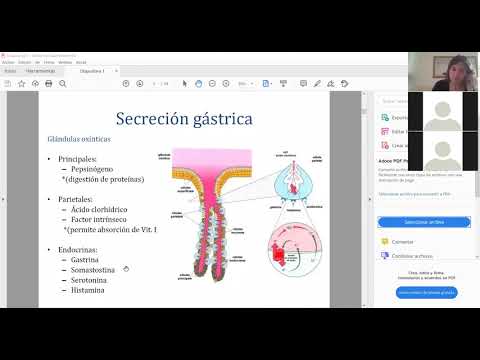Viewport: 480px width, 360px height.
Task: Click the Seleccionar archivo button
Action: [x=424, y=222]
